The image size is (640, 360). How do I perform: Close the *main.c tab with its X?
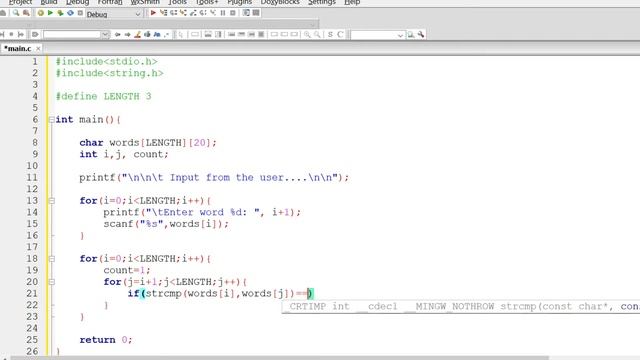tap(38, 49)
